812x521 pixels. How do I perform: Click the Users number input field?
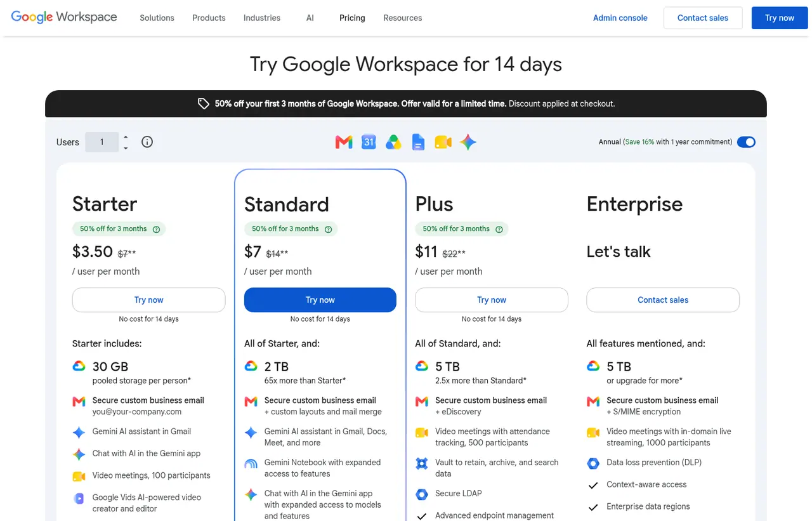point(101,142)
